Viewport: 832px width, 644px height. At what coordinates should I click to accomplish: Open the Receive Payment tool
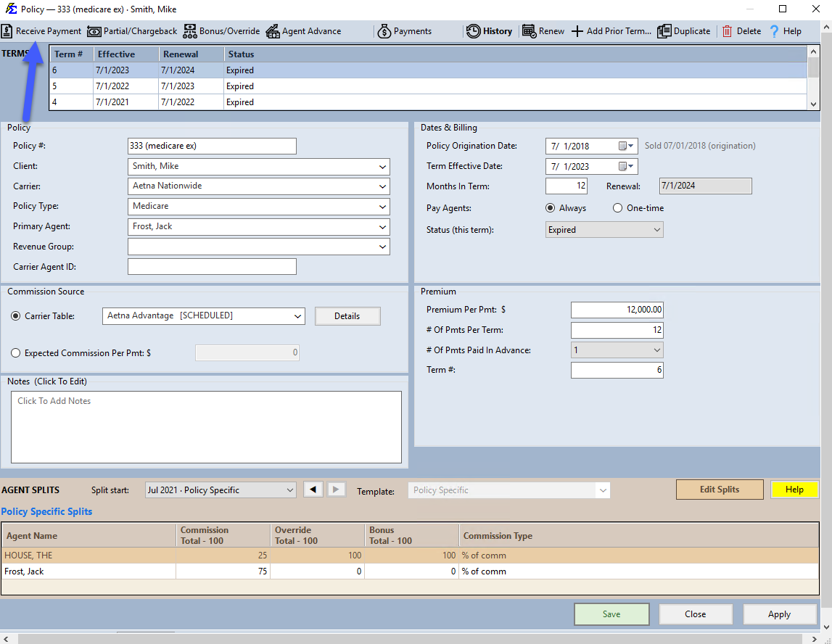click(41, 31)
